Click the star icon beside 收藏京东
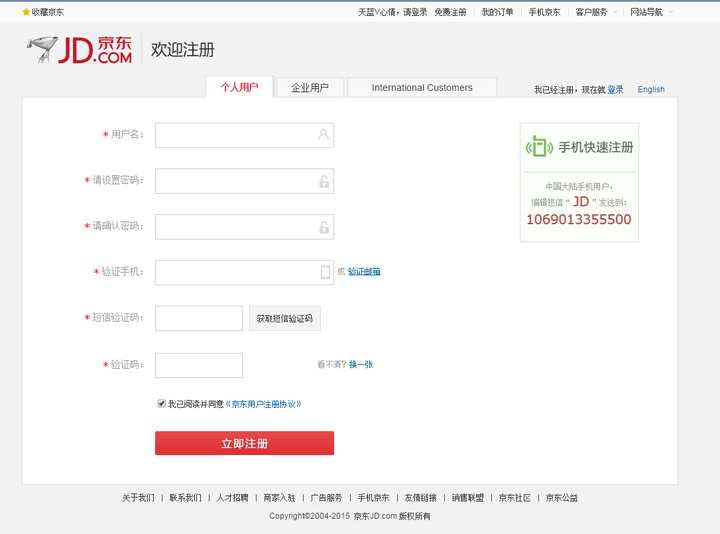The width and height of the screenshot is (720, 534). click(26, 12)
